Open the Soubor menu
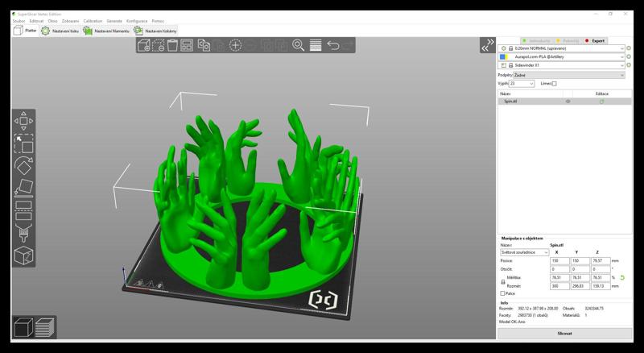The image size is (644, 353). [x=19, y=21]
